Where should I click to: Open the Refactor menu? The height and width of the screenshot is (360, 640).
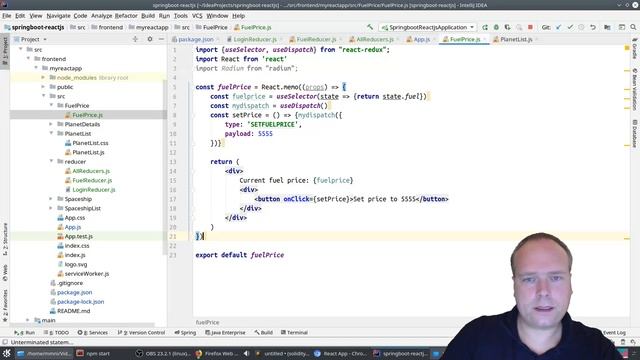click(126, 16)
